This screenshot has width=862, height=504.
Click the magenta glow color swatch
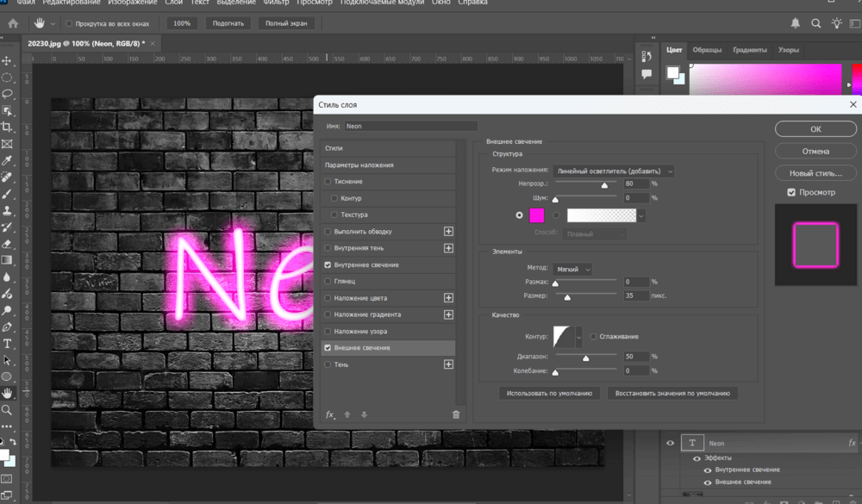536,215
